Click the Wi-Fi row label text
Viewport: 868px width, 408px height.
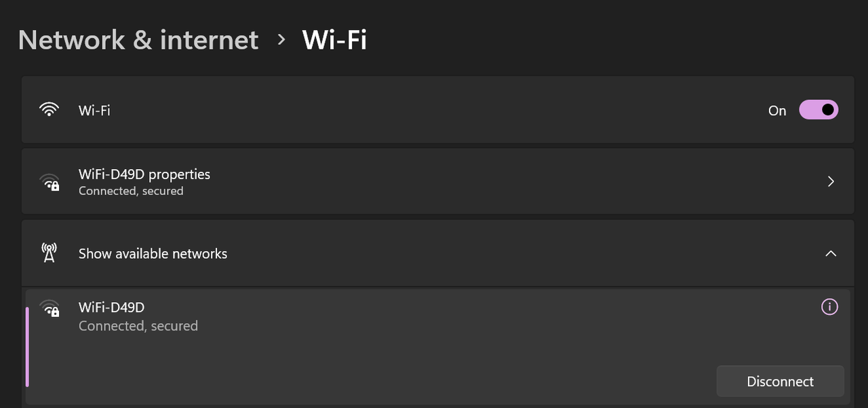94,110
